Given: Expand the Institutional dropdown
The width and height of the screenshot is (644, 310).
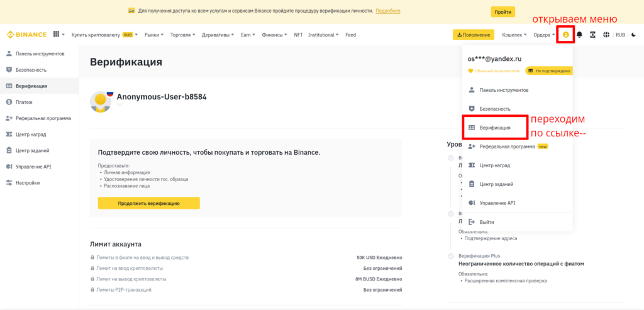Looking at the screenshot, I should pos(324,35).
